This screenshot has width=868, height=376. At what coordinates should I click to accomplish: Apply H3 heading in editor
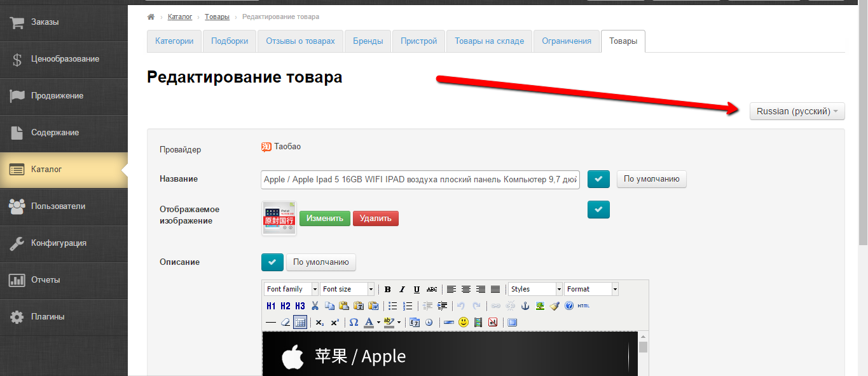tap(300, 305)
